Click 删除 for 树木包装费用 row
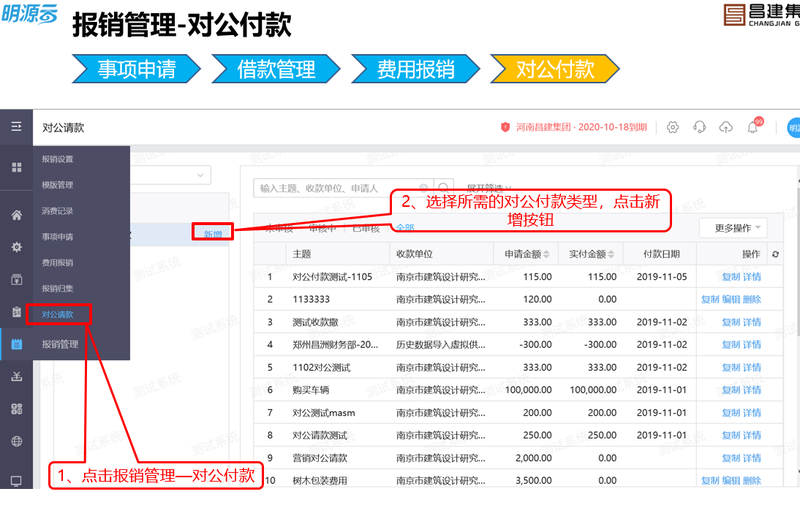The width and height of the screenshot is (800, 516). click(752, 481)
